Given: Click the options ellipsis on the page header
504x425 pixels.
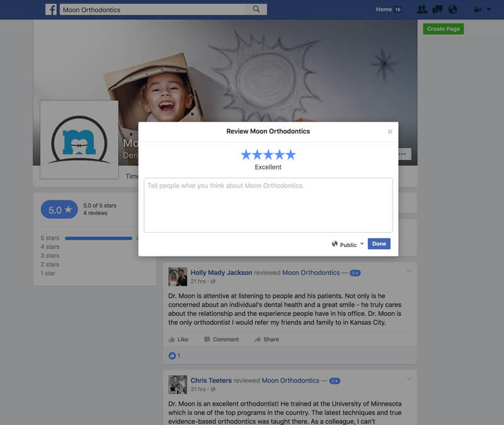Looking at the screenshot, I should [401, 153].
